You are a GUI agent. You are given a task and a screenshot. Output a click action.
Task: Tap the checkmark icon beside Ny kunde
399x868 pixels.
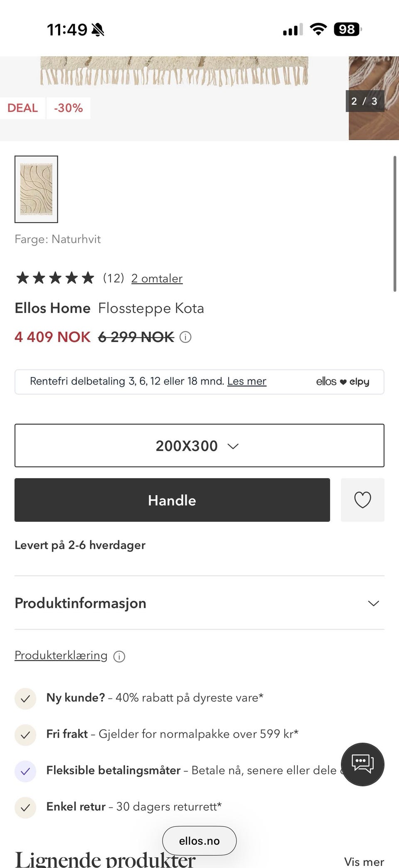coord(25,698)
